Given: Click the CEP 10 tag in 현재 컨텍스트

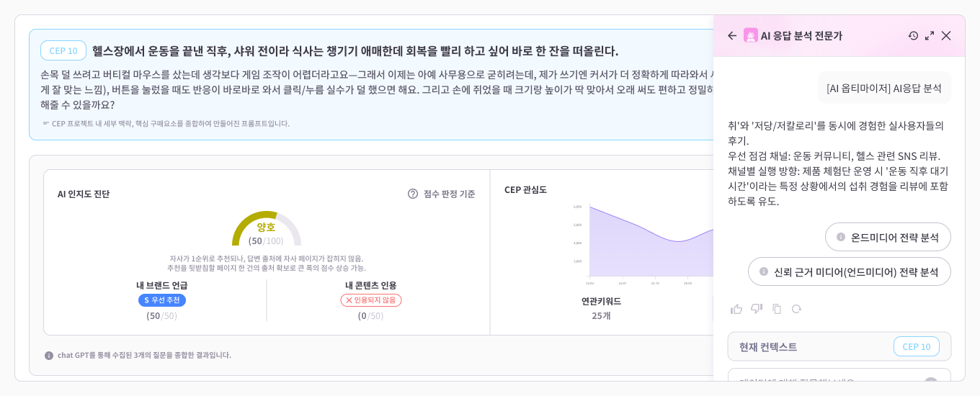Looking at the screenshot, I should point(917,346).
